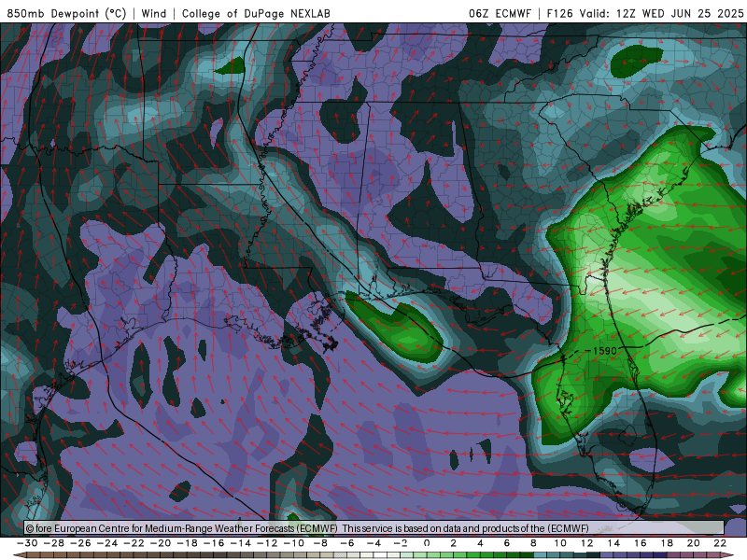Viewport: 747px width, 560px height.
Task: Select the "2" legend value
Action: click(454, 543)
